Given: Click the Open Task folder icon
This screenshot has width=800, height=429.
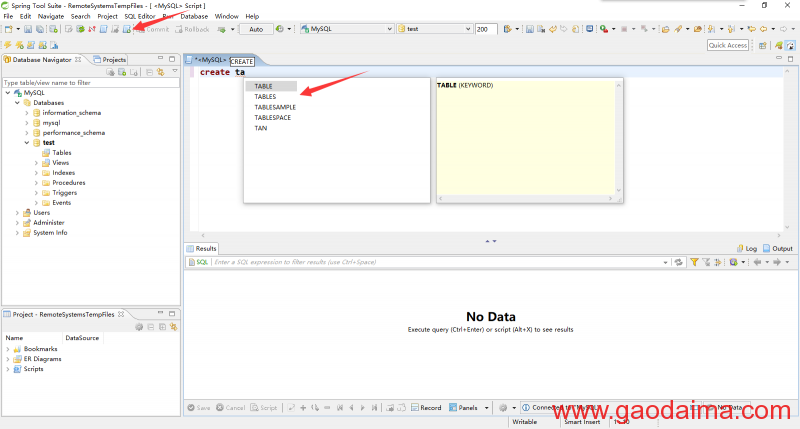Looking at the screenshot, I should tap(665, 29).
